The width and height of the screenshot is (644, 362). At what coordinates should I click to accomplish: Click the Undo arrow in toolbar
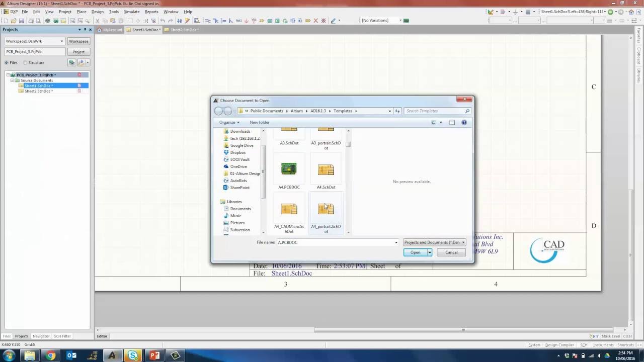pyautogui.click(x=163, y=21)
